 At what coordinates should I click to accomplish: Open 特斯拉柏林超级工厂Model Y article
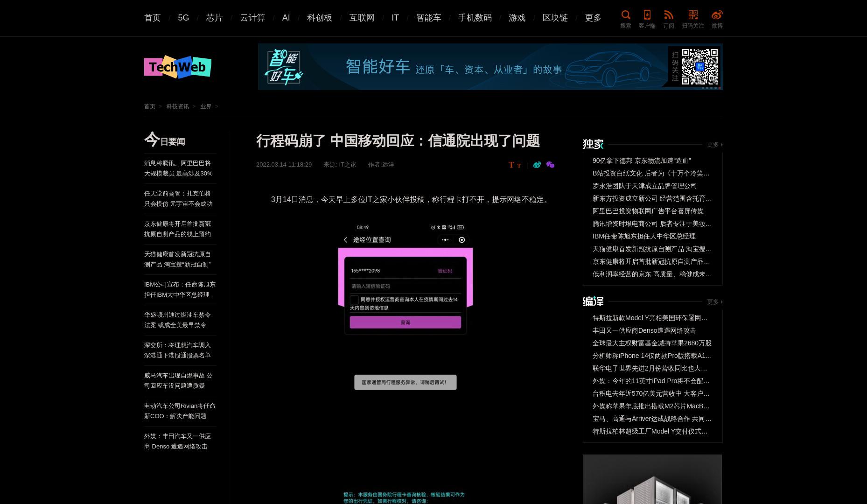[x=650, y=431]
